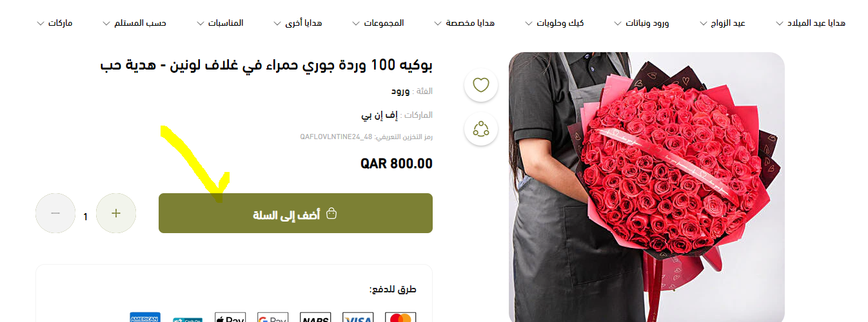
Task: Expand عيد الزواج dropdown menu
Action: (722, 23)
